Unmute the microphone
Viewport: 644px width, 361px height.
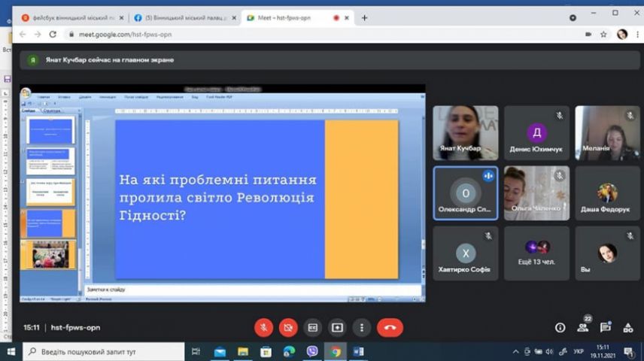pyautogui.click(x=263, y=327)
